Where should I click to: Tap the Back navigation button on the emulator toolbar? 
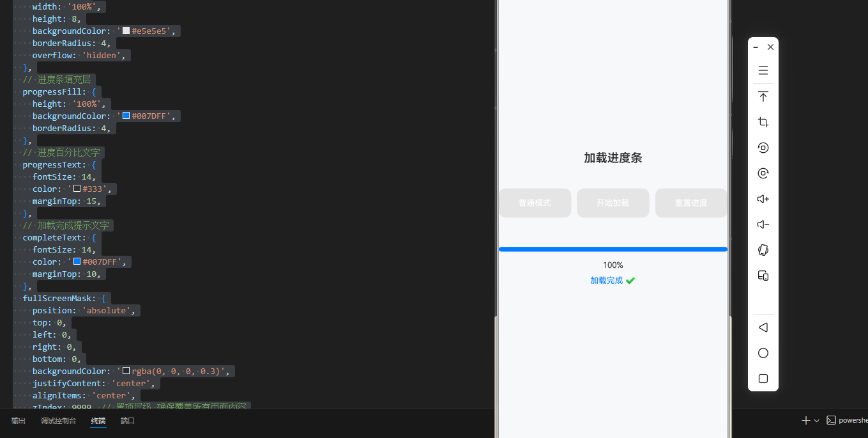point(763,327)
